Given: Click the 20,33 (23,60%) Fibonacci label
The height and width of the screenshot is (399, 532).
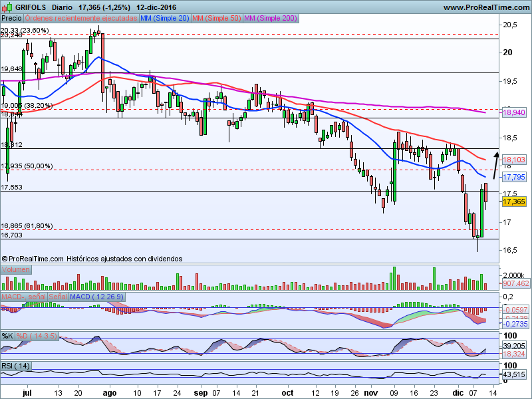Looking at the screenshot, I should [x=25, y=30].
